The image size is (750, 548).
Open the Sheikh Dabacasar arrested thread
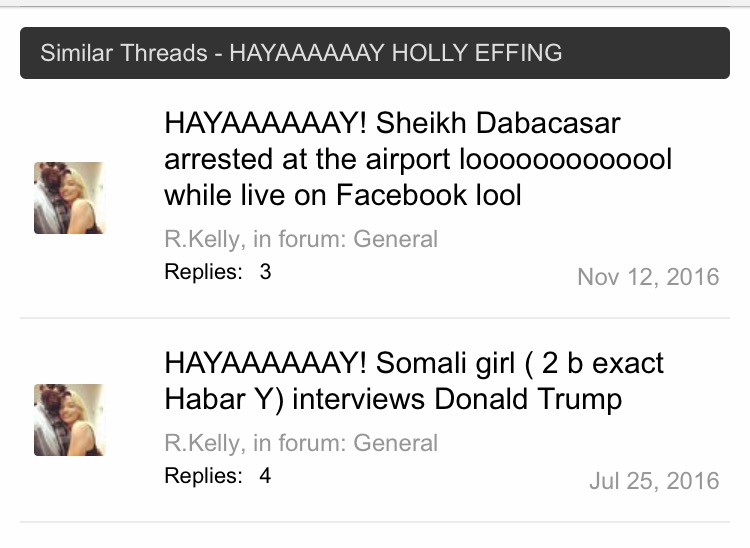click(418, 159)
